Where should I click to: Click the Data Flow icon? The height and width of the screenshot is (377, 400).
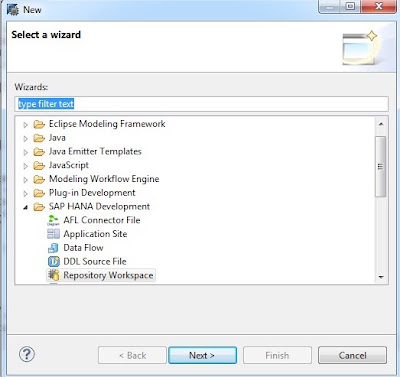click(x=53, y=248)
